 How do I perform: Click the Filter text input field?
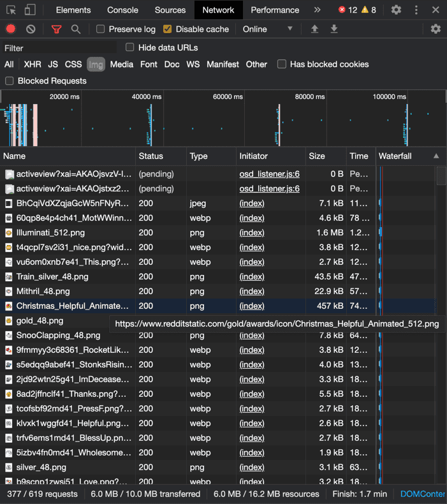click(x=59, y=48)
